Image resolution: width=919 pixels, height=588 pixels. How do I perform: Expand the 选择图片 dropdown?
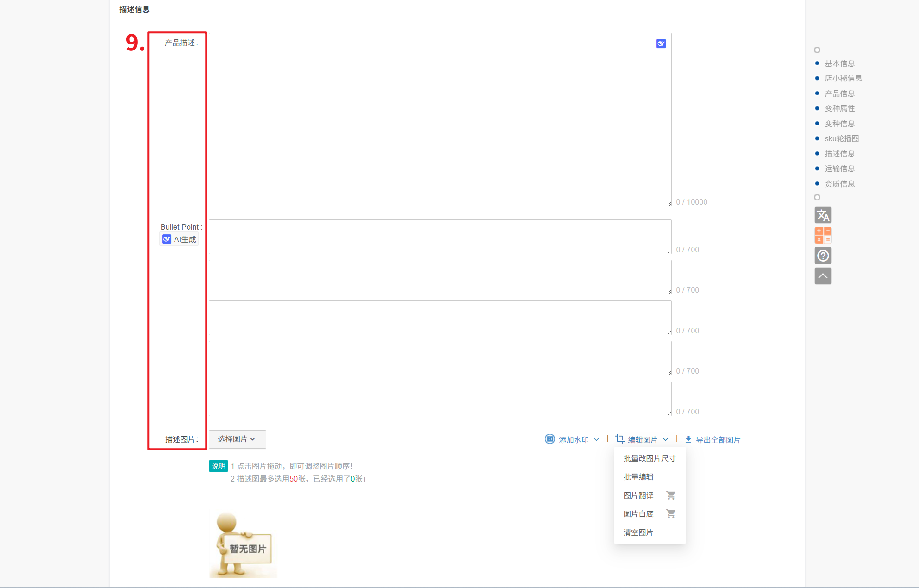(237, 439)
